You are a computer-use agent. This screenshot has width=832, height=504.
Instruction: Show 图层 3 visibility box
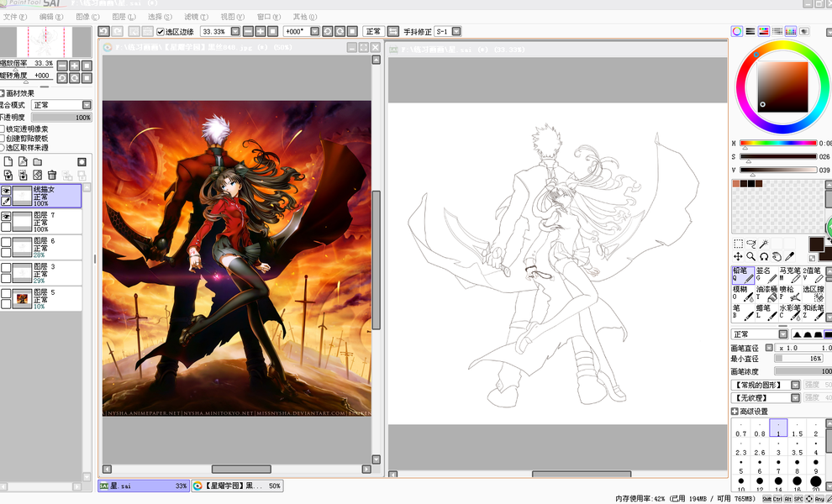(x=6, y=267)
